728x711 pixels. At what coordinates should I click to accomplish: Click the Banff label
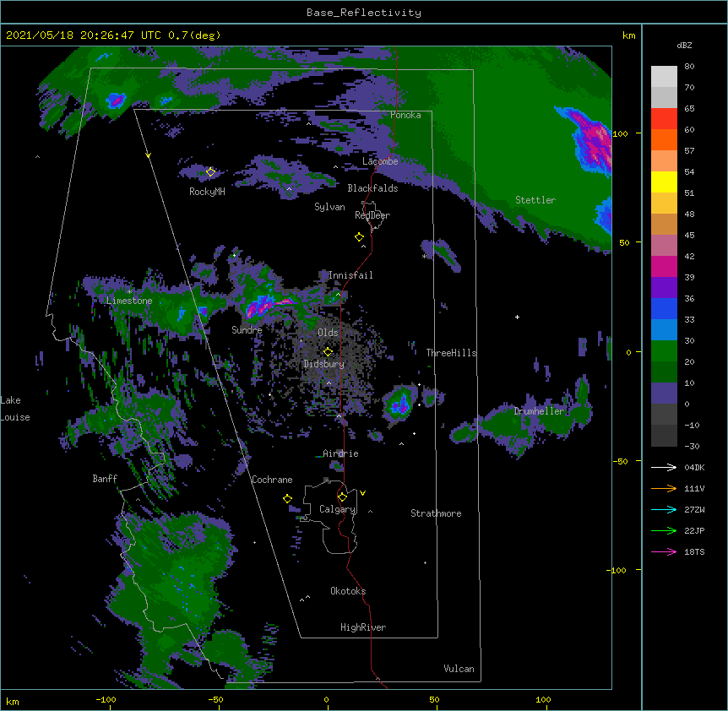pos(105,479)
